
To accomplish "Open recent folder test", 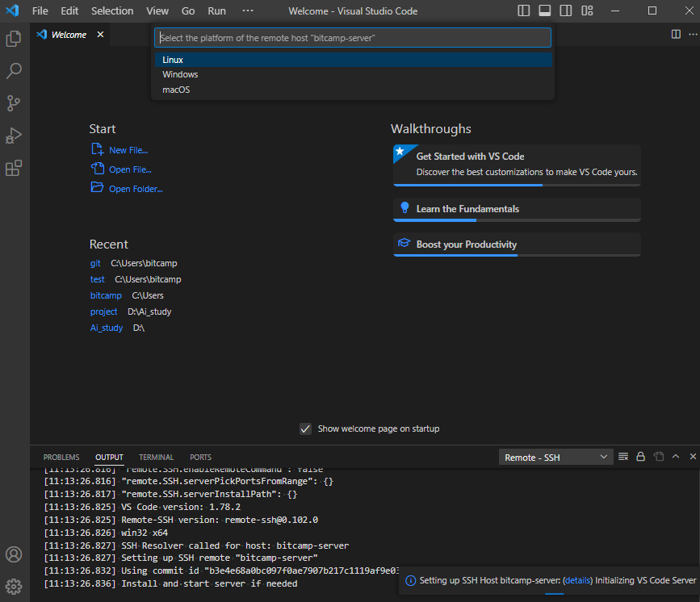I will [98, 279].
